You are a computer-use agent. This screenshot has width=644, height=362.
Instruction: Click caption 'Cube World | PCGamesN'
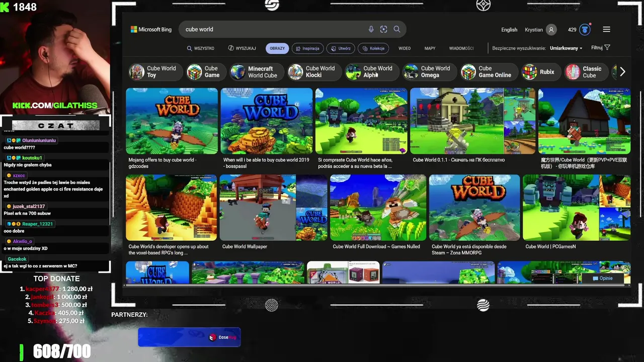pyautogui.click(x=550, y=246)
